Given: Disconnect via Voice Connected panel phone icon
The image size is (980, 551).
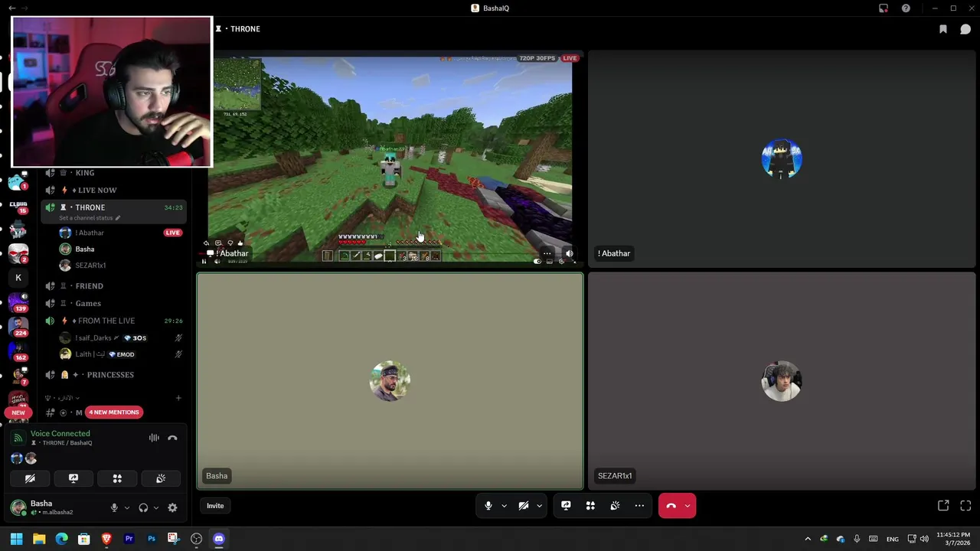Looking at the screenshot, I should [x=172, y=438].
